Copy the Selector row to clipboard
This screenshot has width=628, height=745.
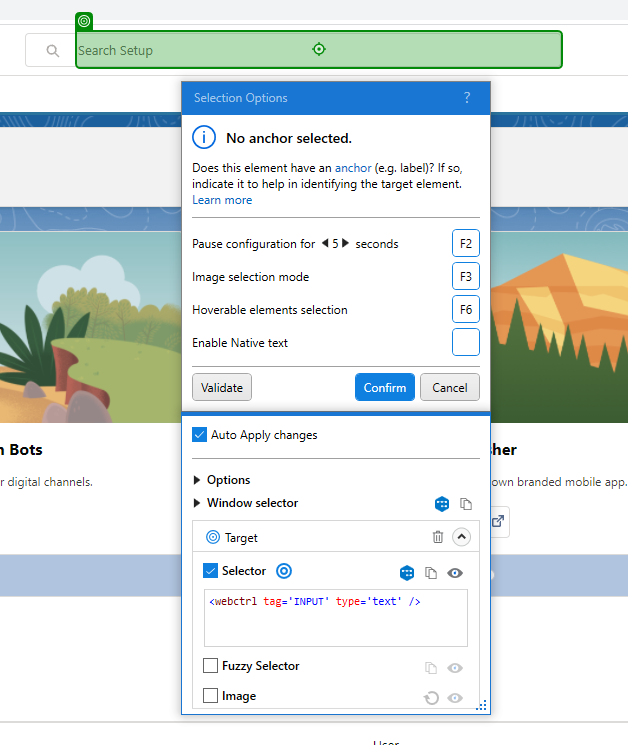pos(431,573)
